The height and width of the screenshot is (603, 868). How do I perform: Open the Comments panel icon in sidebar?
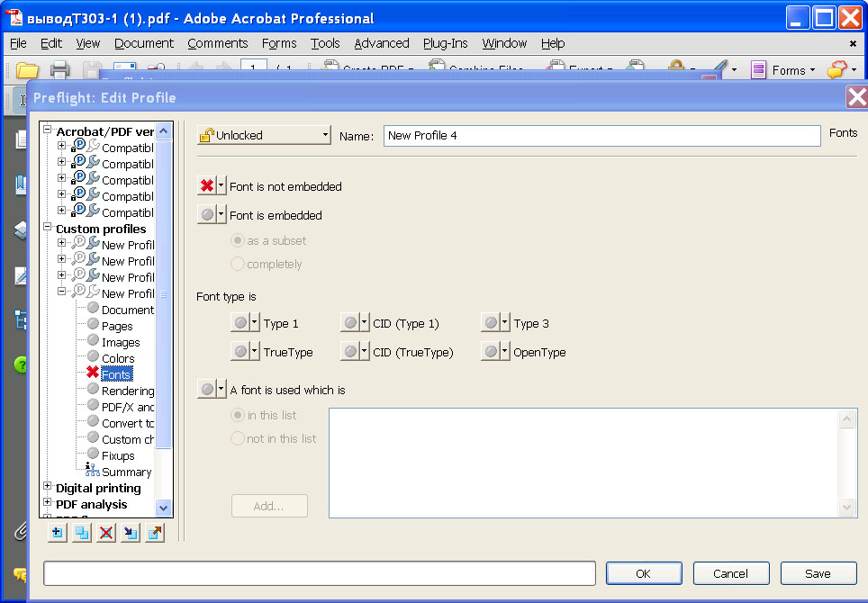pos(21,575)
